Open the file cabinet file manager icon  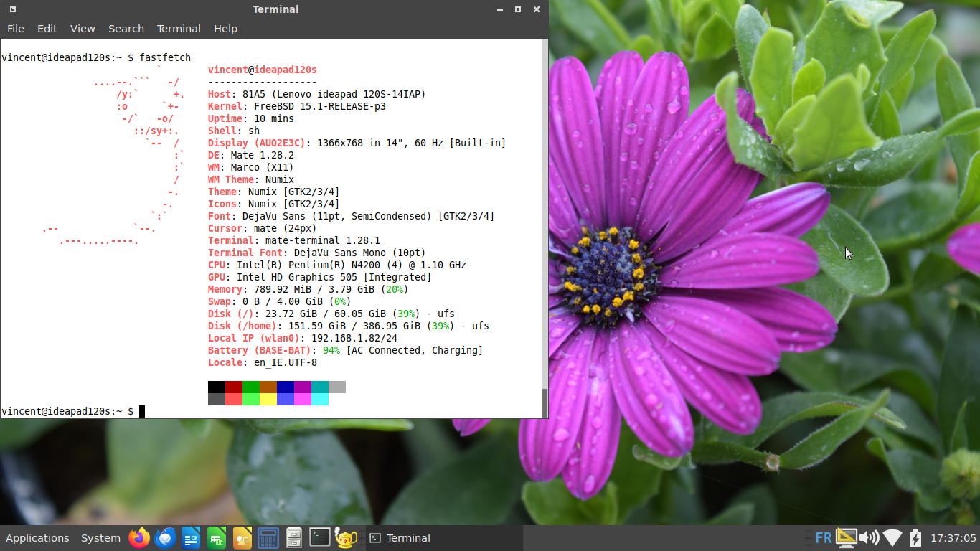pos(294,537)
